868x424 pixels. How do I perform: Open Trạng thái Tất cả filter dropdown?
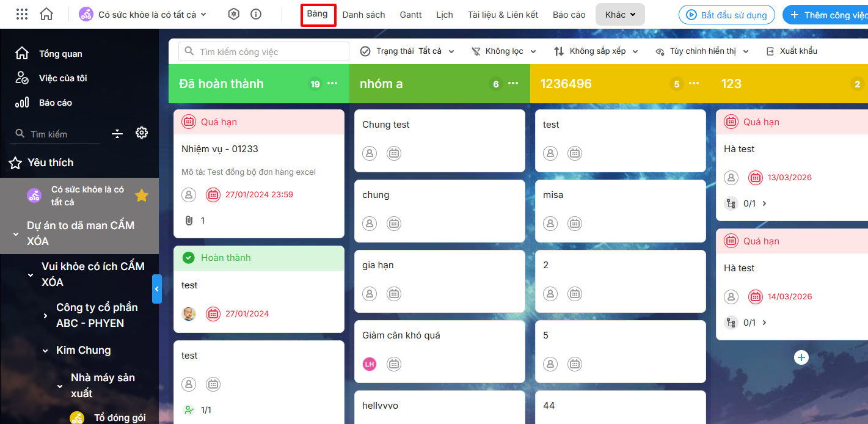click(x=407, y=51)
